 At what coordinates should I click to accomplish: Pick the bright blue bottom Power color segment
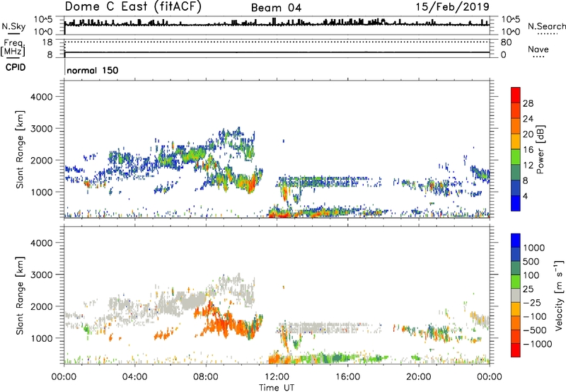click(516, 203)
